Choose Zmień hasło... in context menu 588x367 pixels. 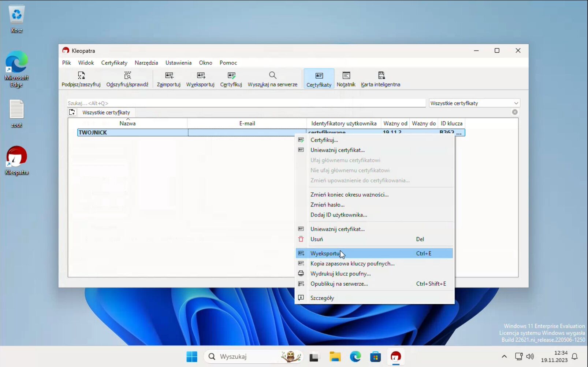point(327,205)
